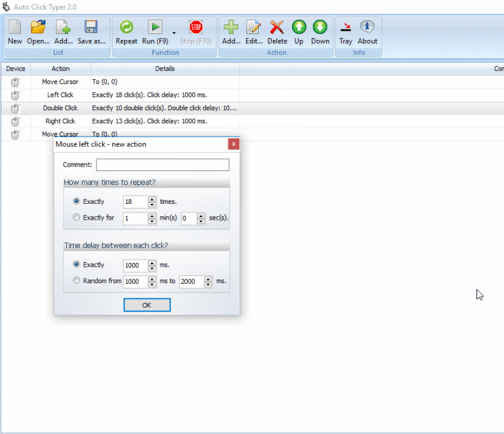
Task: Move action down with Down arrow icon
Action: coord(320,31)
